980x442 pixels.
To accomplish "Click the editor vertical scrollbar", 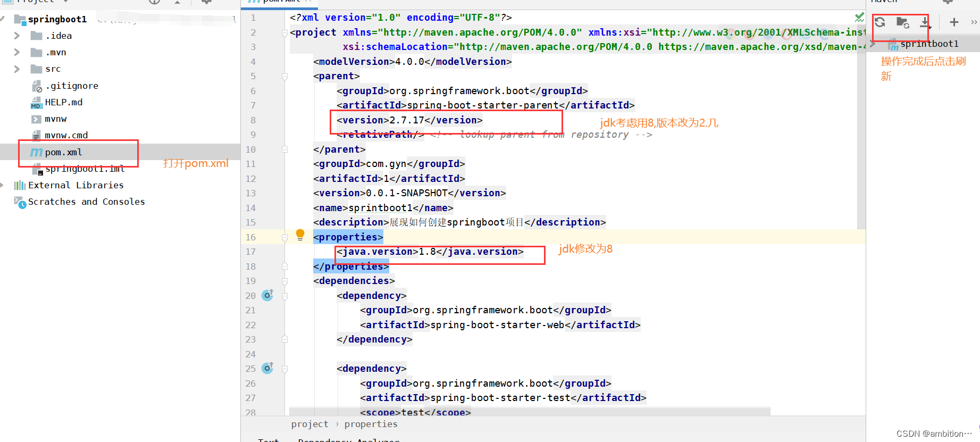I will (x=861, y=128).
